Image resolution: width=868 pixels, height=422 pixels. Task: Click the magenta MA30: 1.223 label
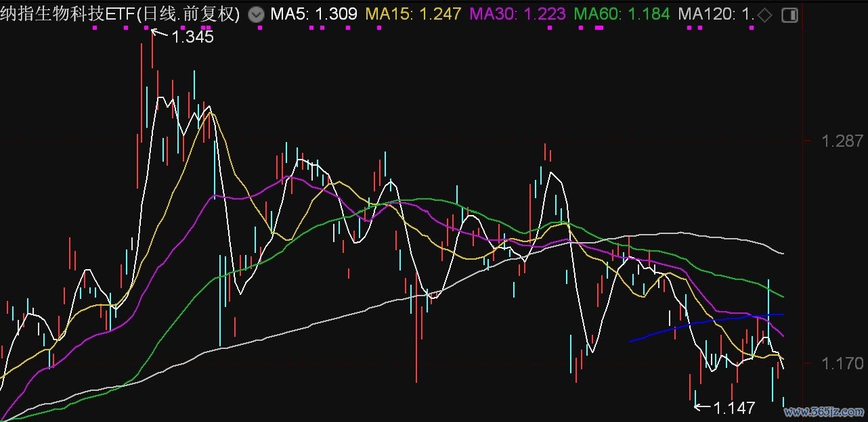(517, 14)
